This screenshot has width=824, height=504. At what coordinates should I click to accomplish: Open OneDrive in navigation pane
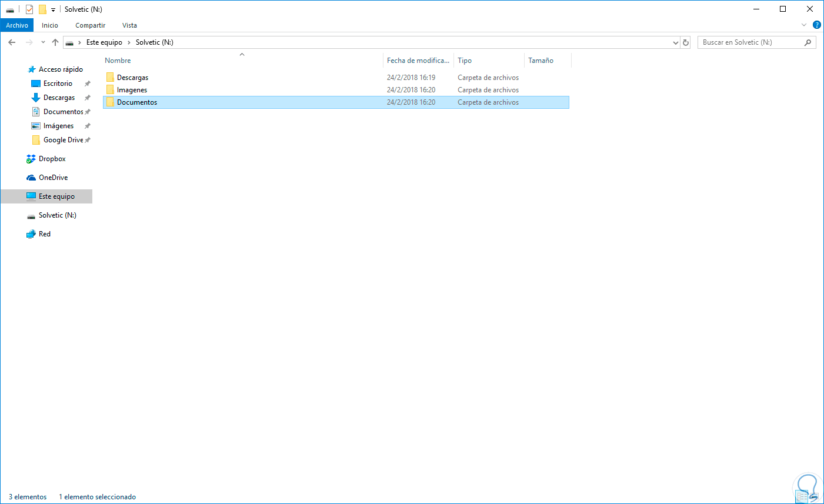pyautogui.click(x=53, y=178)
